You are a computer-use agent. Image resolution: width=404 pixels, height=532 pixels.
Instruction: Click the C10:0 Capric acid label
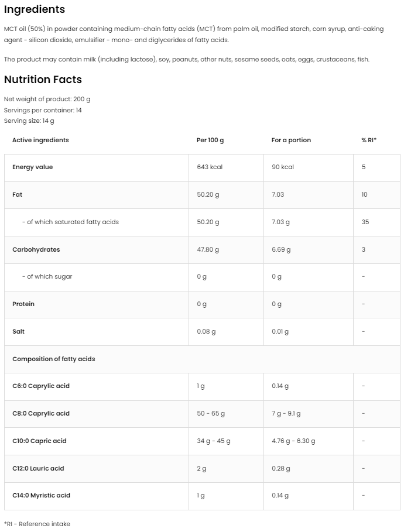(39, 441)
